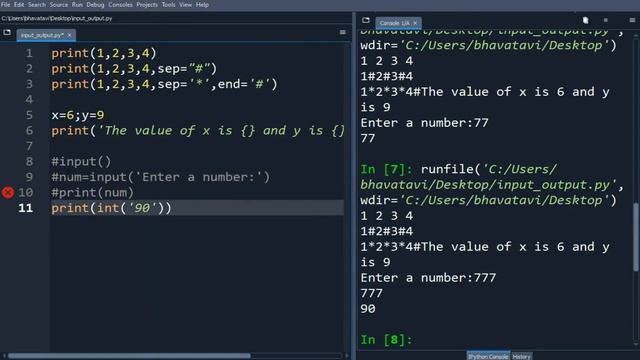
Task: Click the print(int('90')) code line
Action: pos(111,208)
